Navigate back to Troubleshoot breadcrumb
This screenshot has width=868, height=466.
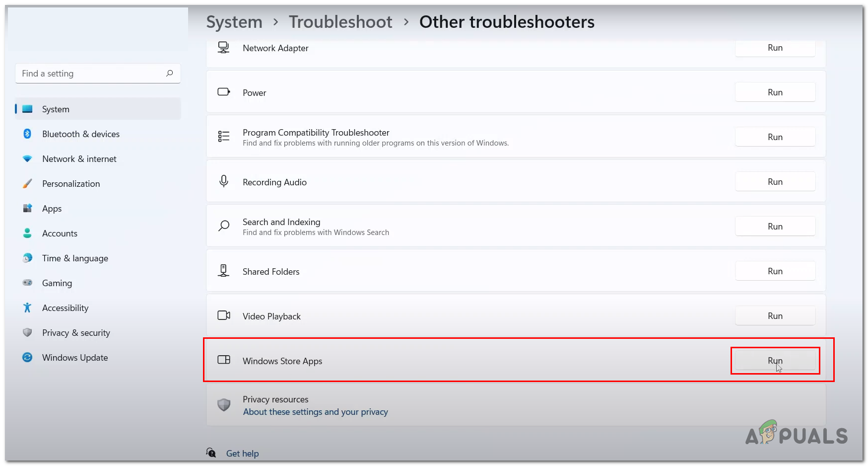pyautogui.click(x=340, y=22)
